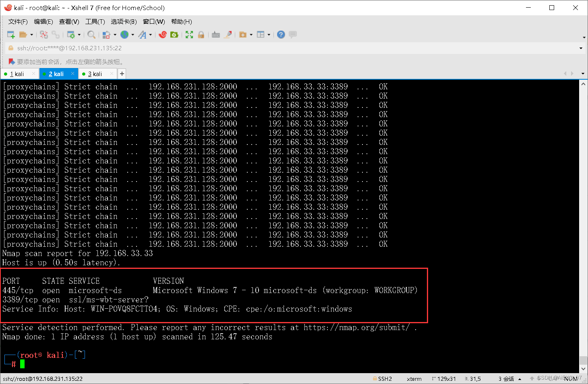588x384 pixels.
Task: Expand the Open Session folder dropdown arrow
Action: (31, 35)
